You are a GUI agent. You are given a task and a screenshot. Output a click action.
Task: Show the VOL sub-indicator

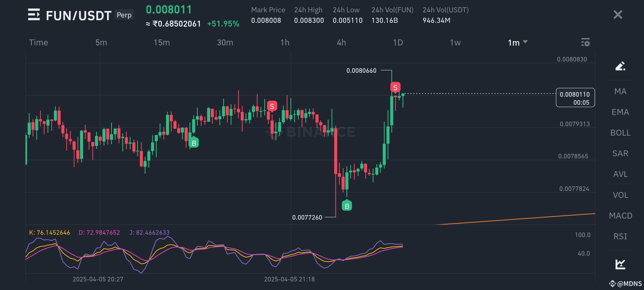(x=620, y=195)
